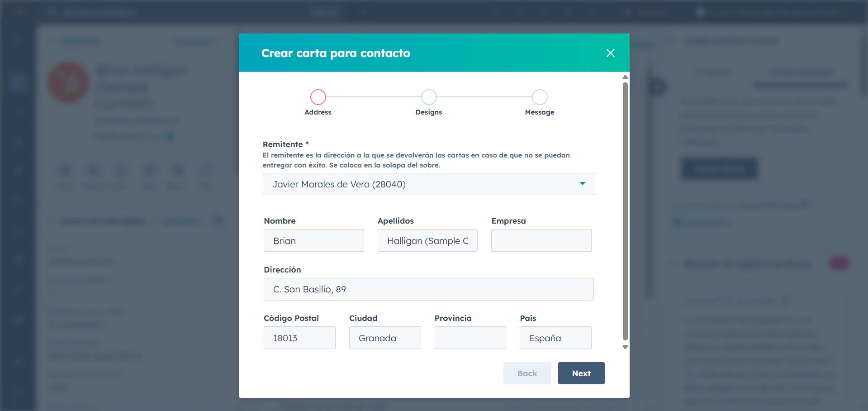Image resolution: width=868 pixels, height=411 pixels.
Task: Click the dropdown caret on the Remitente selector
Action: 582,184
